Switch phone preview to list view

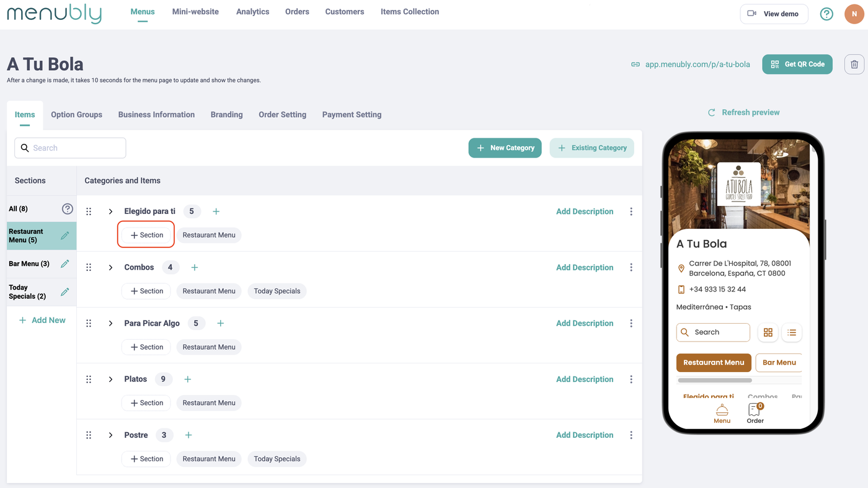click(x=792, y=332)
